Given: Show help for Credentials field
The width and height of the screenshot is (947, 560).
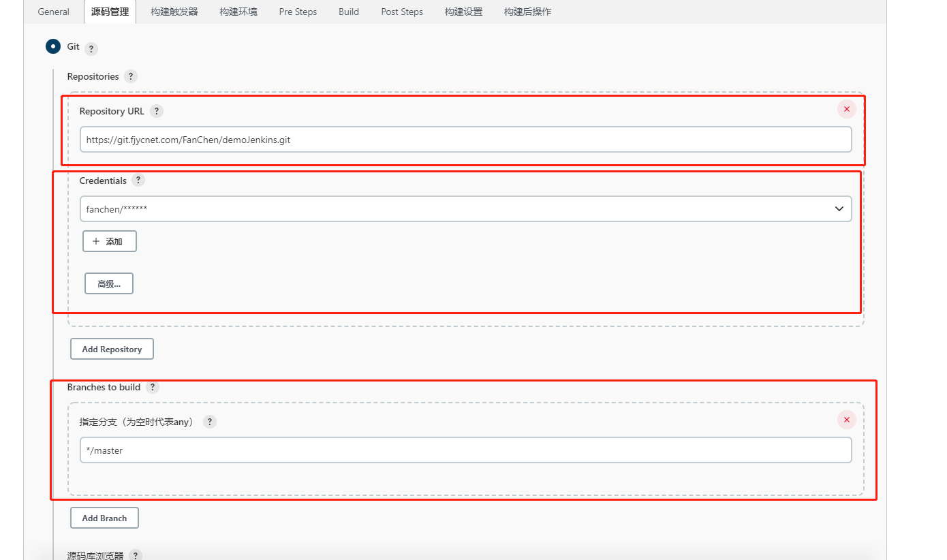Looking at the screenshot, I should click(x=138, y=181).
